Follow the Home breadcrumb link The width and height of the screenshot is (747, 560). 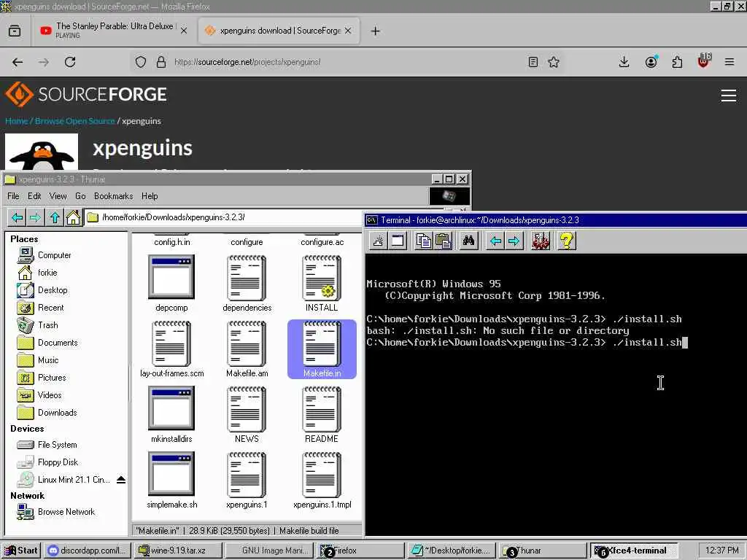click(x=17, y=121)
